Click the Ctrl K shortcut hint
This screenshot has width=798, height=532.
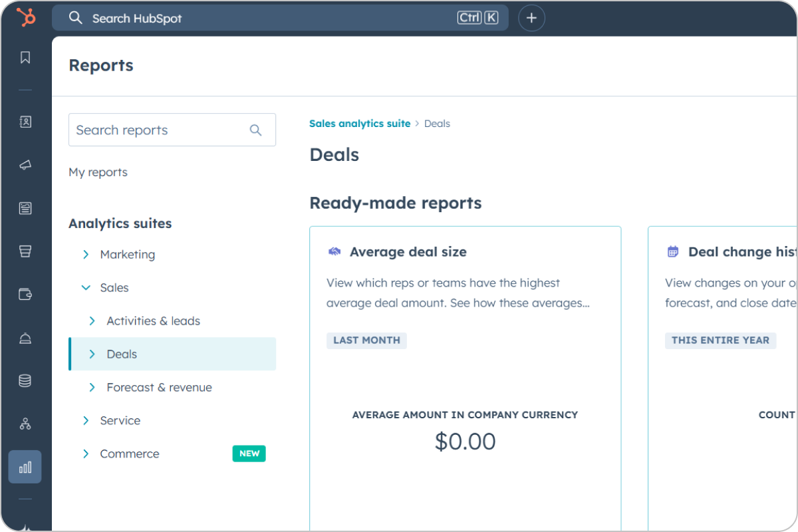(477, 18)
